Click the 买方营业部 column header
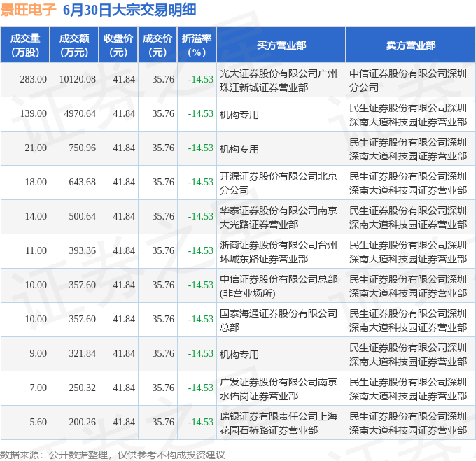Viewport: 476px width, 461px height. [x=281, y=45]
